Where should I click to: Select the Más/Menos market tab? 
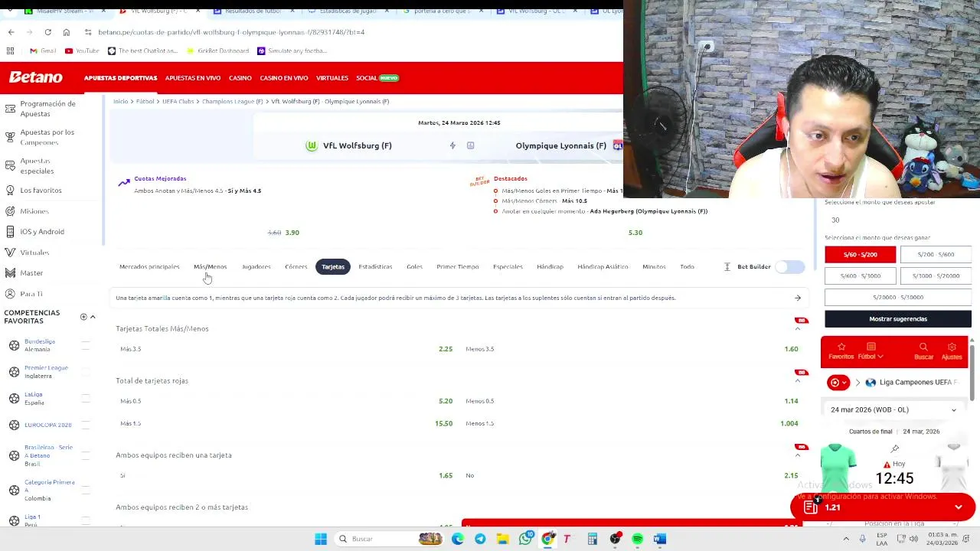click(x=210, y=266)
